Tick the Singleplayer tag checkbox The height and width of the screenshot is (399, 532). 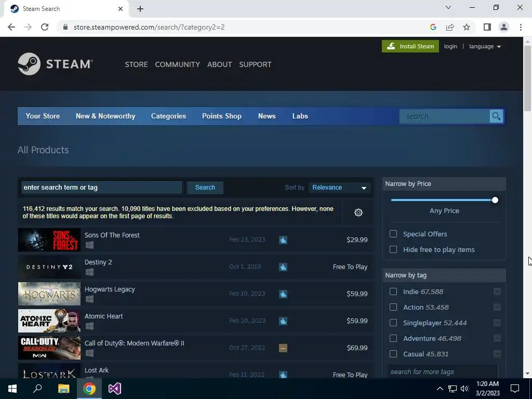[393, 323]
